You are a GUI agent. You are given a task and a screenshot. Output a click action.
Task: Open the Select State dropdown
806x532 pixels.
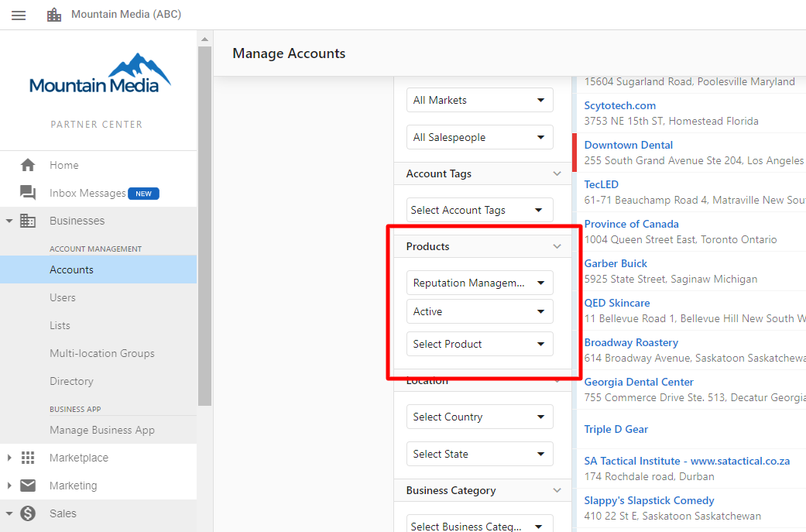click(x=479, y=454)
